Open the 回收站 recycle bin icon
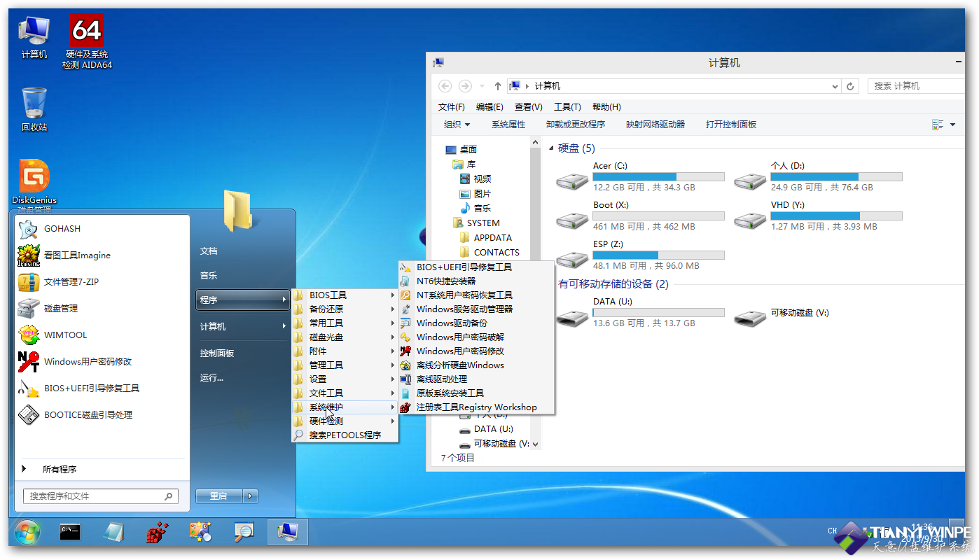Screen dimensions: 979x560 34,110
